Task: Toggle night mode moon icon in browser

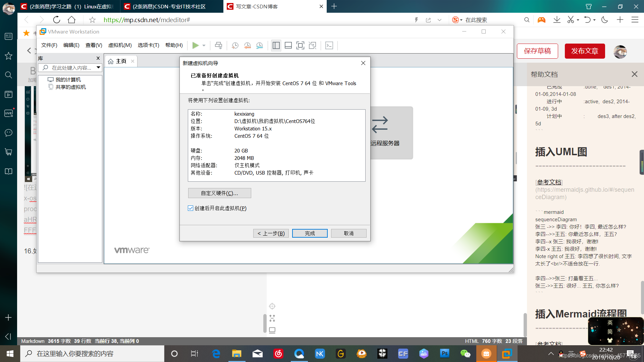Action: tap(605, 20)
